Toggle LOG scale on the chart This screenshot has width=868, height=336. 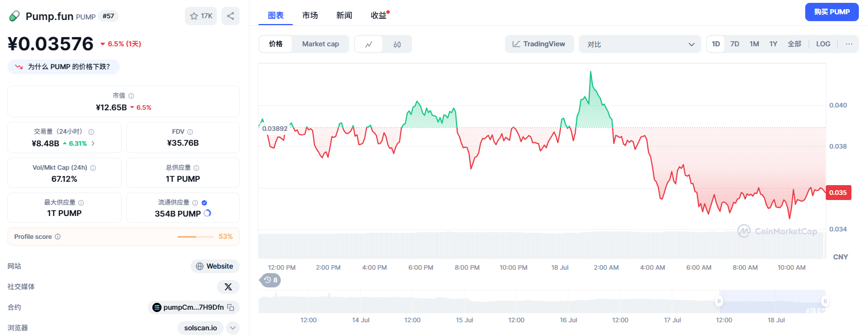point(823,44)
